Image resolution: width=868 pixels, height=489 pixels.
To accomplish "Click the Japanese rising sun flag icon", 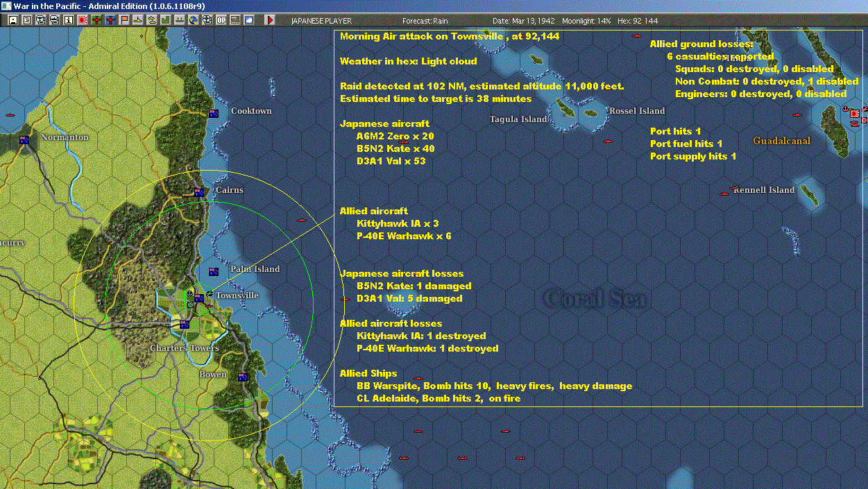I will tap(82, 20).
